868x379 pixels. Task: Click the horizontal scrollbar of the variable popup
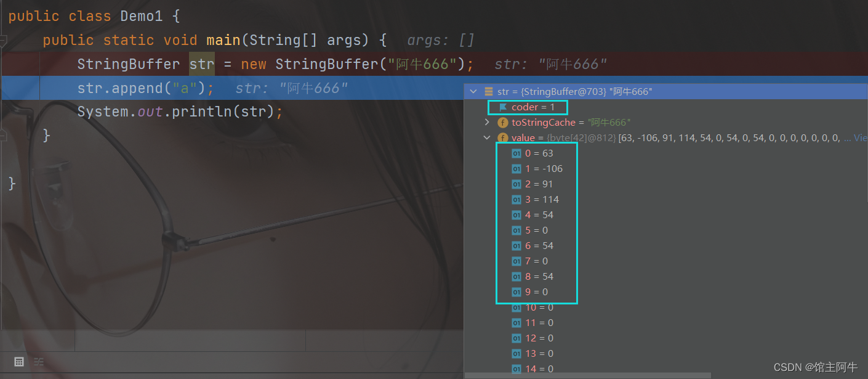click(588, 375)
